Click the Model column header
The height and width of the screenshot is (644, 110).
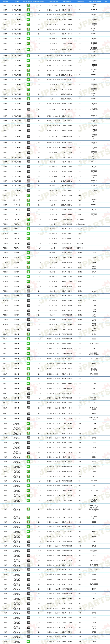[x=17, y=2]
